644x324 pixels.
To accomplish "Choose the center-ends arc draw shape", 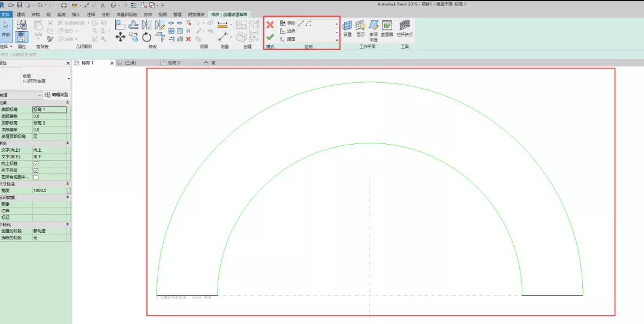I will (x=308, y=23).
